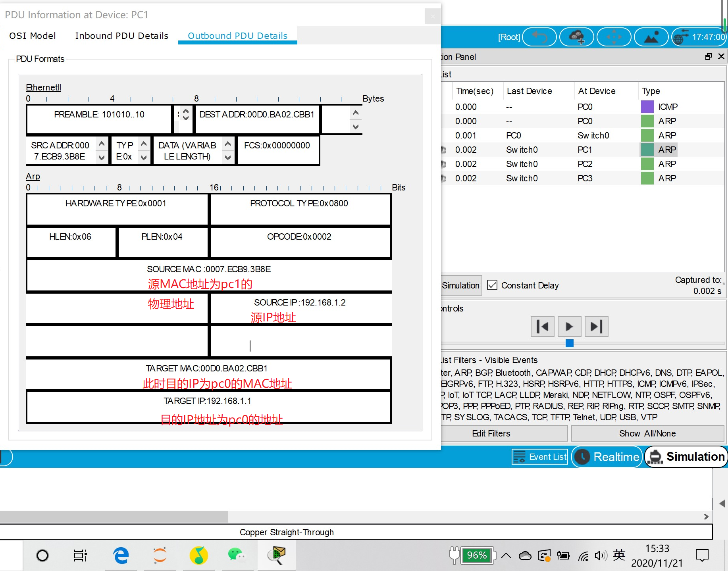Click the simulation speed slider

(x=569, y=344)
